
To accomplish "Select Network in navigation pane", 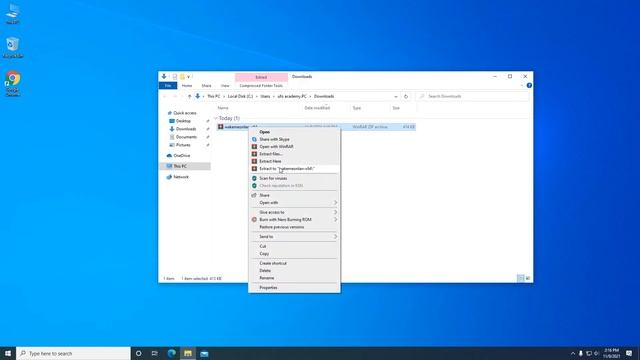I will [181, 177].
